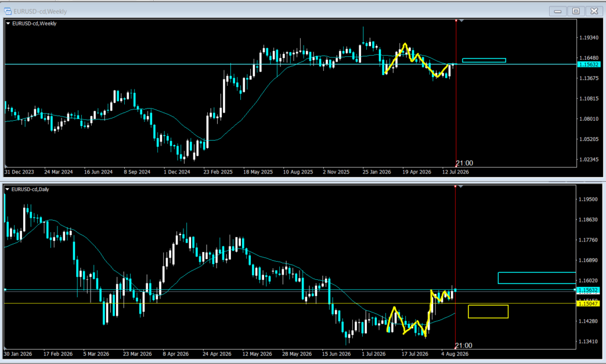Select the gray chart shift triangle on the Daily chart
Screen dimensions: 606x364
[460, 186]
